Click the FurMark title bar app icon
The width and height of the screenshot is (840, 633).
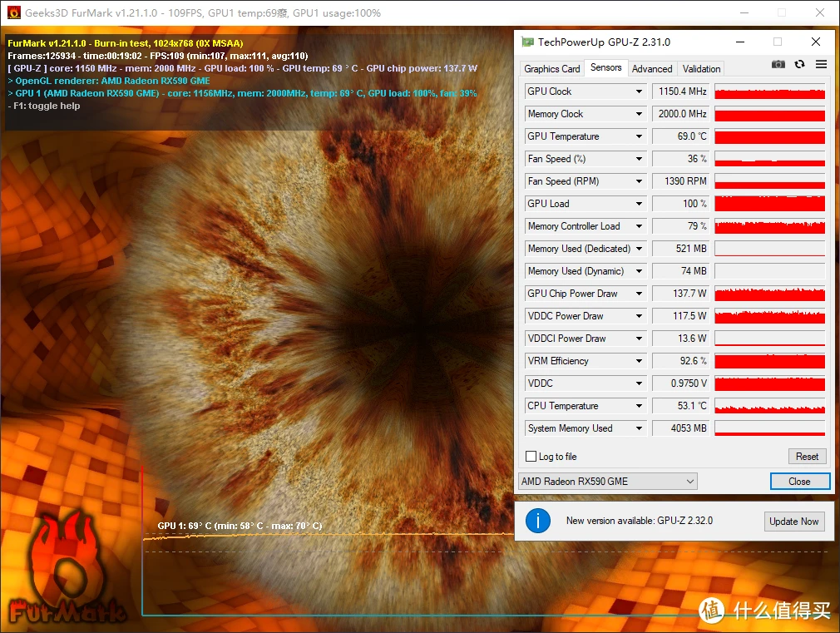[14, 12]
